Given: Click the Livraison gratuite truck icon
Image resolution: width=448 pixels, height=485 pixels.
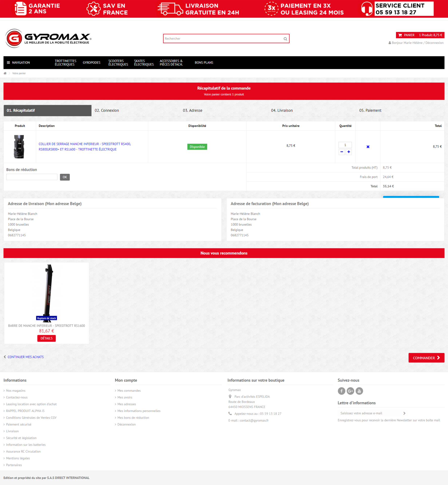Looking at the screenshot, I should click(x=170, y=9).
